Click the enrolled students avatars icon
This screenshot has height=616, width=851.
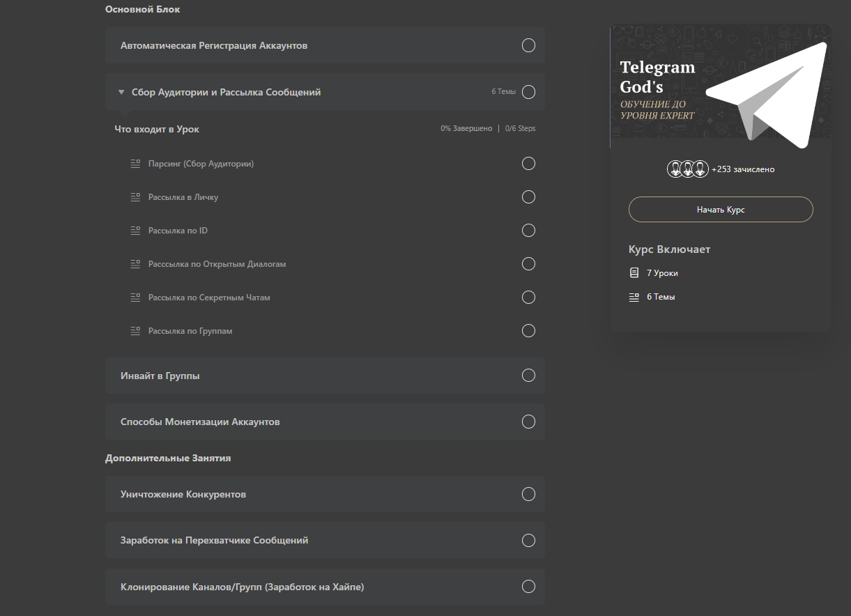pos(687,169)
